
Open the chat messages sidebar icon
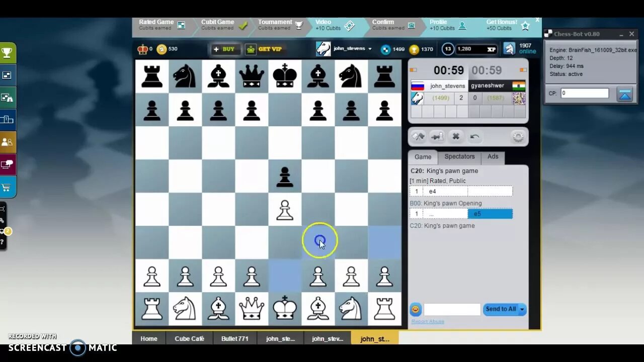[7, 164]
